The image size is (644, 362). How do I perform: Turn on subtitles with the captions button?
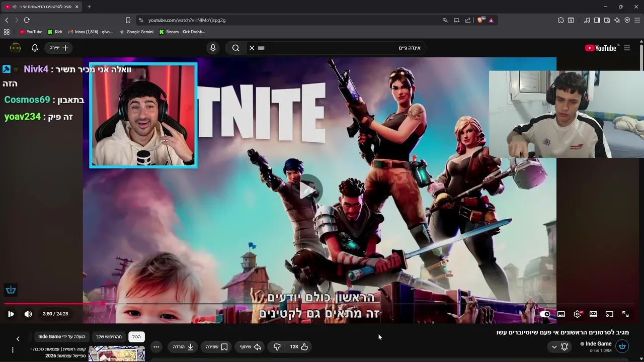coord(561,314)
